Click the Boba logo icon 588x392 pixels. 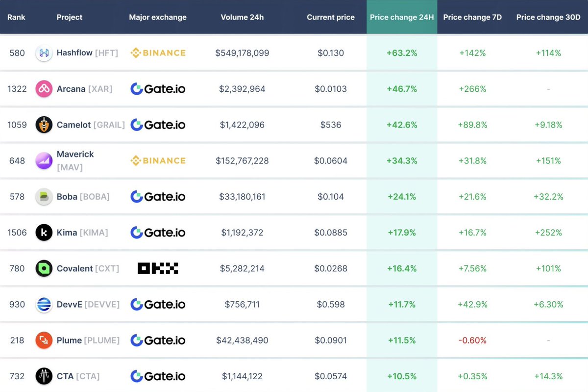tap(44, 197)
